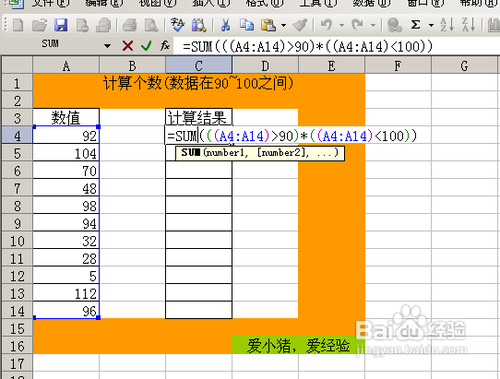The image size is (500, 379).
Task: Click the Paste clipboard icon
Action: [x=268, y=25]
